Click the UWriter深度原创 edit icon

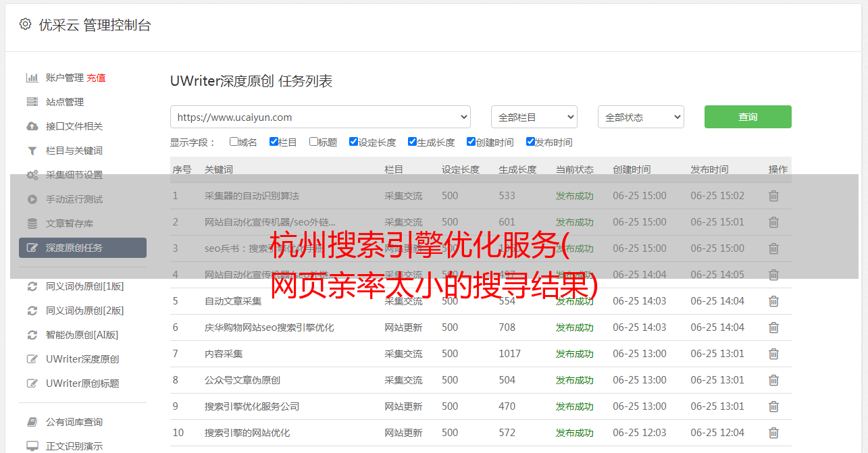[32, 359]
